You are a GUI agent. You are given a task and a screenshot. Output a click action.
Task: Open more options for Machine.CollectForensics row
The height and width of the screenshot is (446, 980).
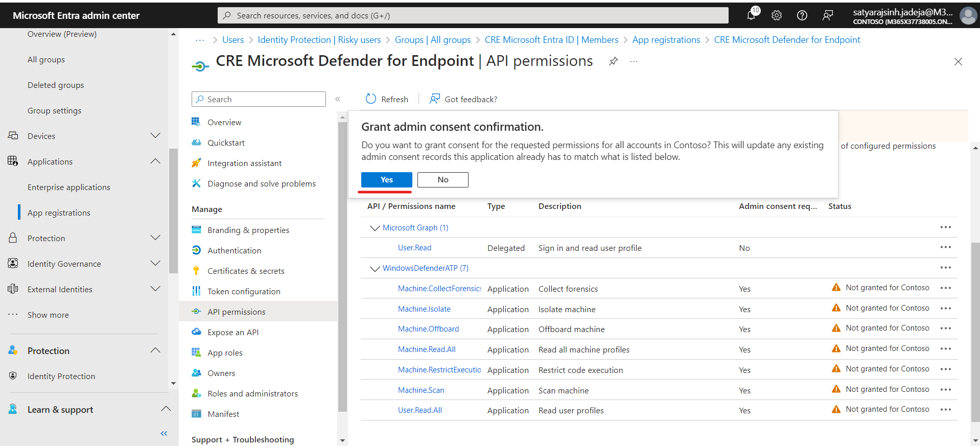946,288
